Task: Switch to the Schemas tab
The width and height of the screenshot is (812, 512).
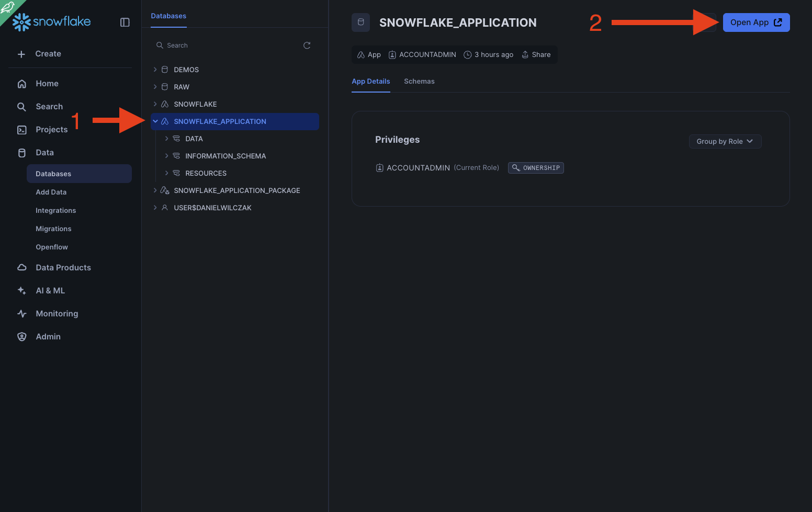Action: [419, 82]
